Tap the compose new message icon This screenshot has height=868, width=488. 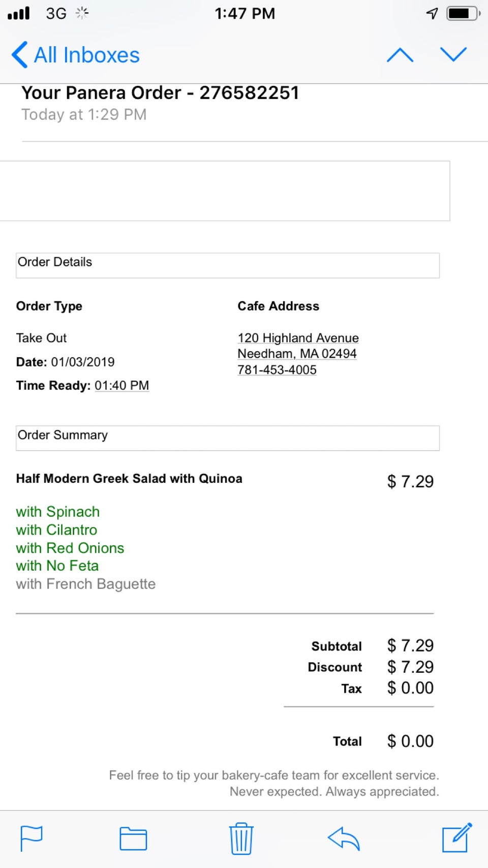tap(456, 838)
